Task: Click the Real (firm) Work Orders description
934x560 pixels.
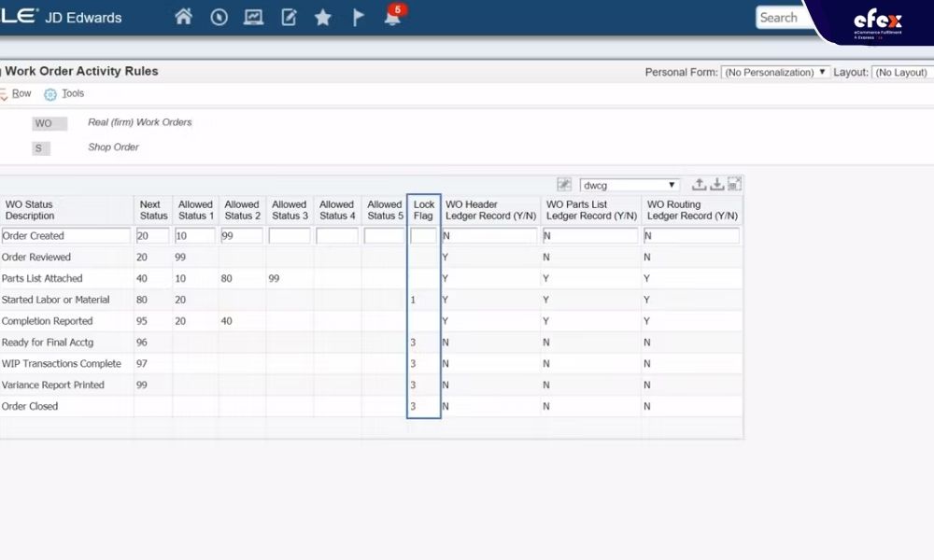Action: point(140,122)
